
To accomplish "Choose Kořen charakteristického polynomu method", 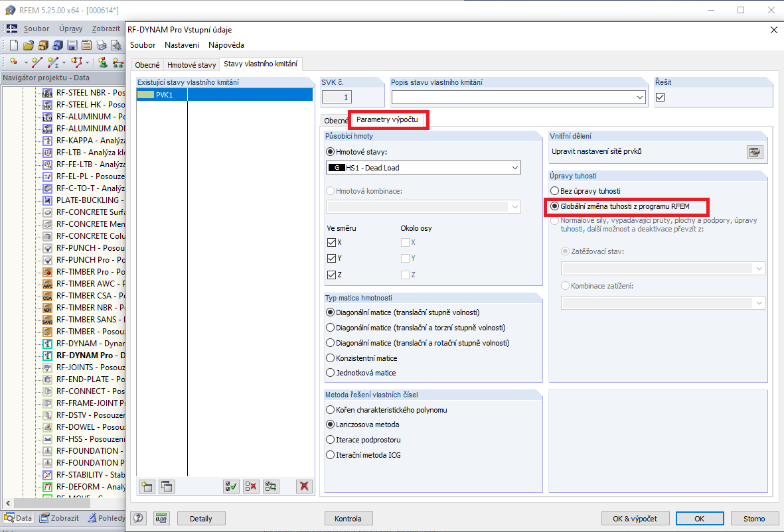I will coord(330,410).
